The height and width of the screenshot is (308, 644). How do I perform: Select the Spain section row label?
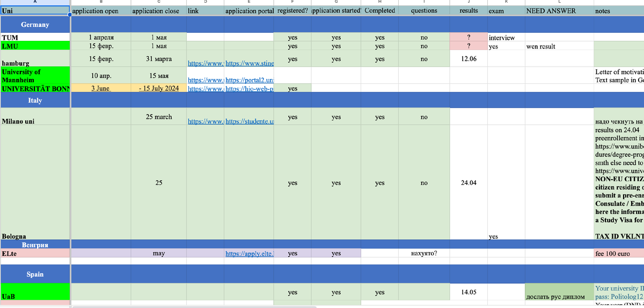point(35,274)
